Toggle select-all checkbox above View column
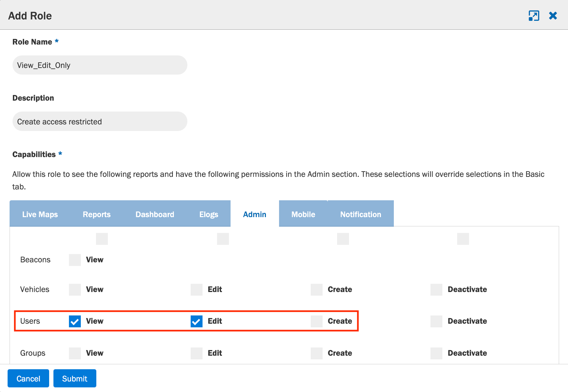The height and width of the screenshot is (392, 568). pos(102,239)
